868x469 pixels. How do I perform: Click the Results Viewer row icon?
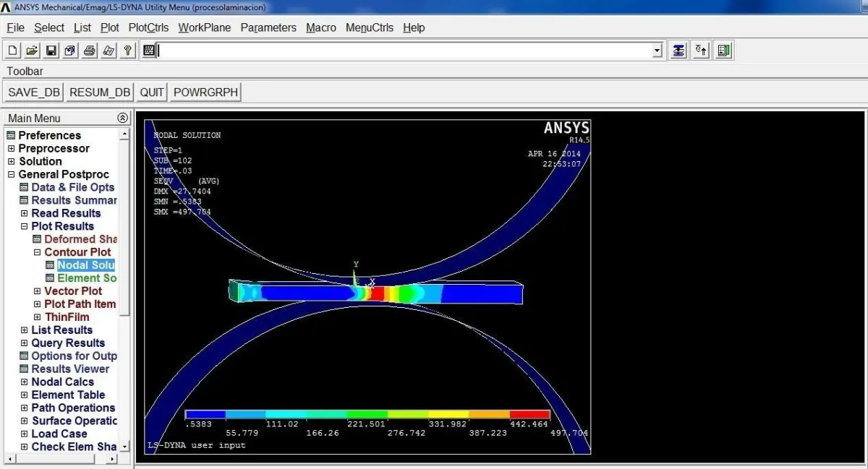(24, 369)
